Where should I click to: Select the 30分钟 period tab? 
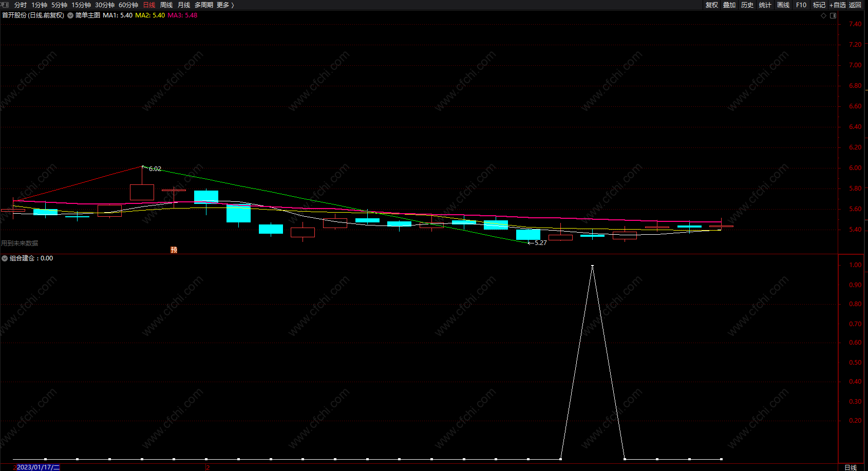(x=105, y=5)
